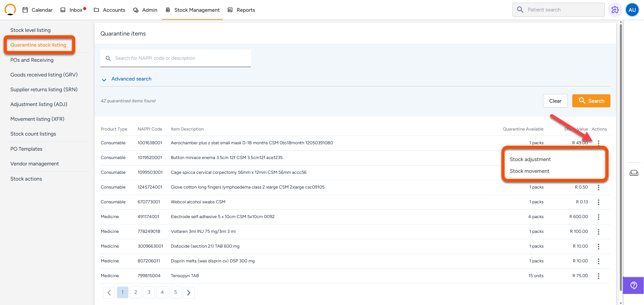The height and width of the screenshot is (305, 644).
Task: Select Stock movement from the popup menu
Action: click(529, 171)
